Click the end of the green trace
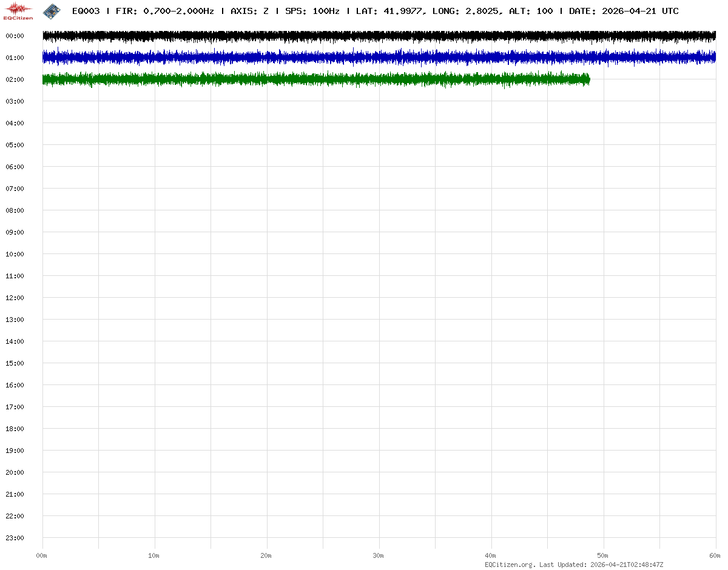This screenshot has width=728, height=570. 588,79
